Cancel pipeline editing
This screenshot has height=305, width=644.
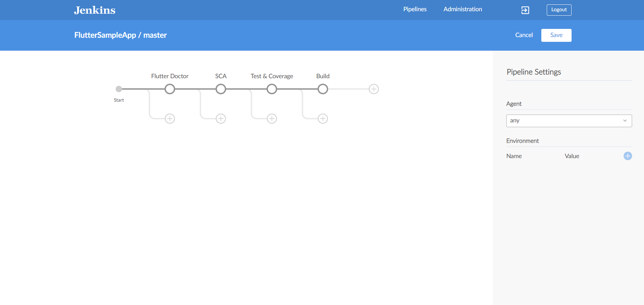click(524, 35)
